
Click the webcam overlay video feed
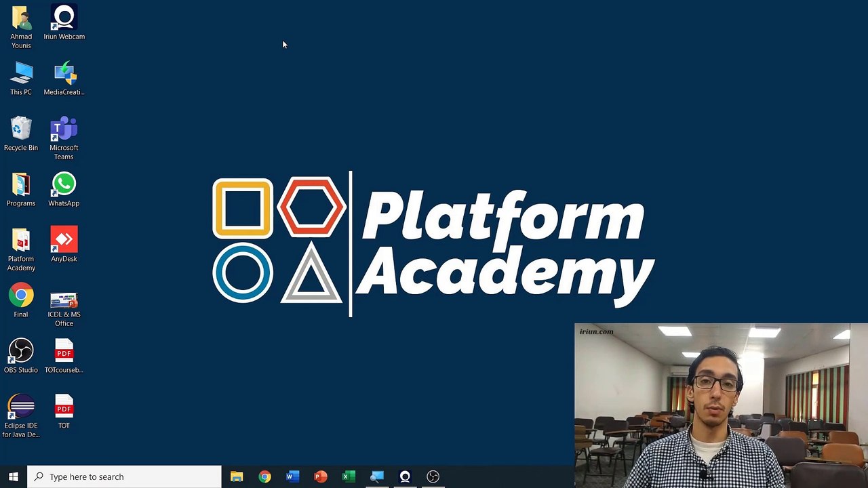721,405
